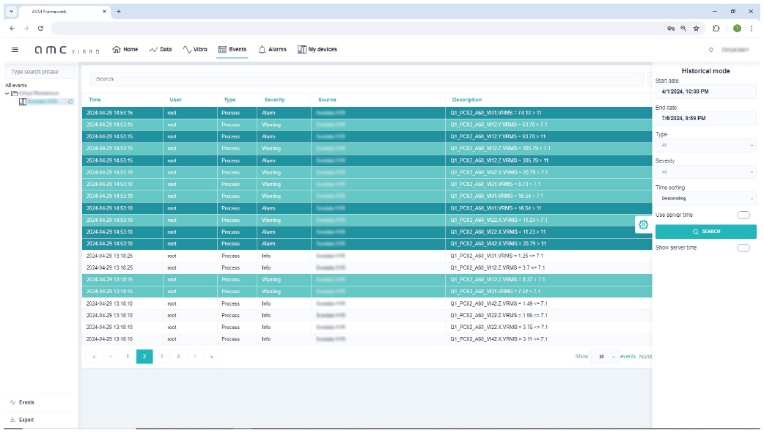
Task: Click the gear settings icon beside table
Action: (643, 225)
